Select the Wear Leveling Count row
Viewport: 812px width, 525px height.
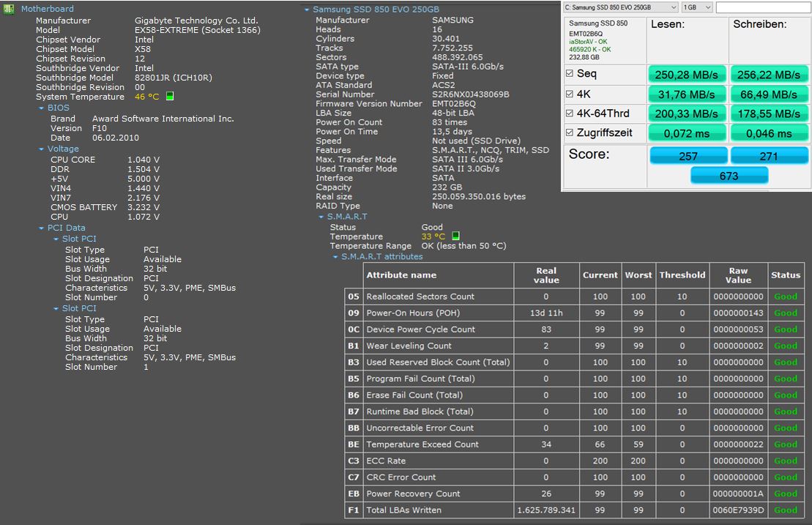(x=574, y=346)
